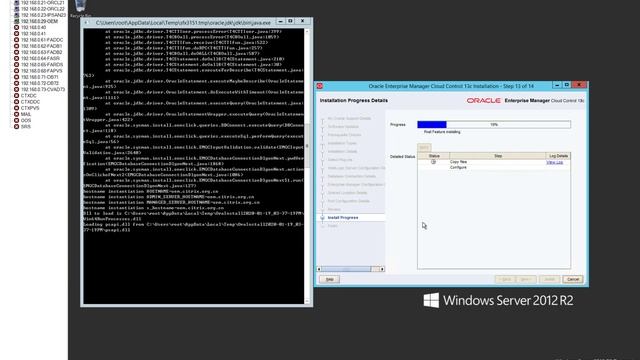Click the 192.168.0.29-OEM connected server icon
This screenshot has width=640, height=360.
pyautogui.click(x=16, y=21)
